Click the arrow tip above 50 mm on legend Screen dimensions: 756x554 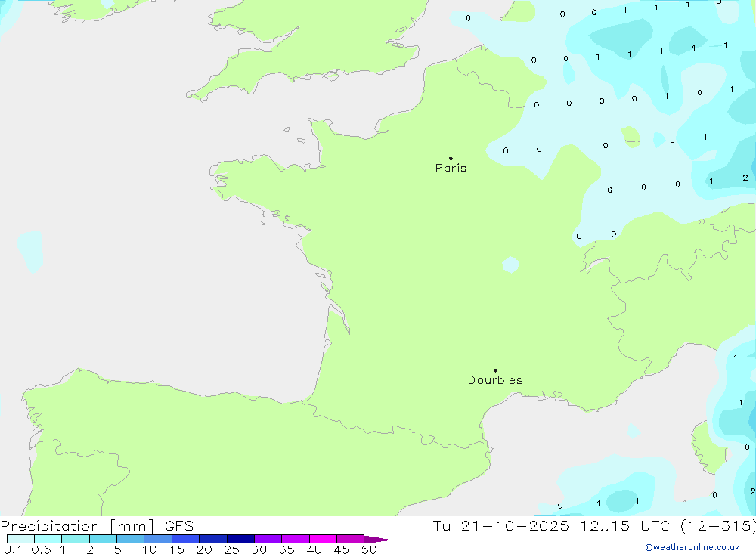click(379, 540)
